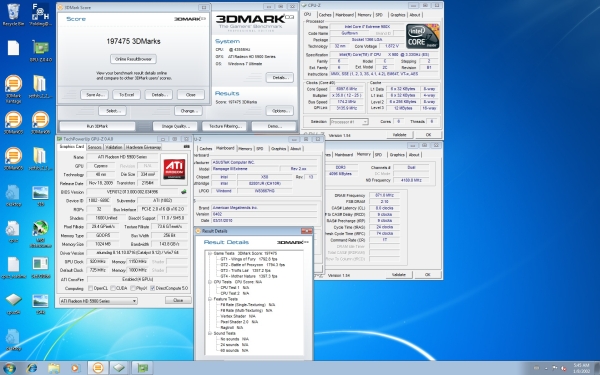The width and height of the screenshot is (600, 375).
Task: Click Details in the 3DMark System section
Action: click(280, 77)
